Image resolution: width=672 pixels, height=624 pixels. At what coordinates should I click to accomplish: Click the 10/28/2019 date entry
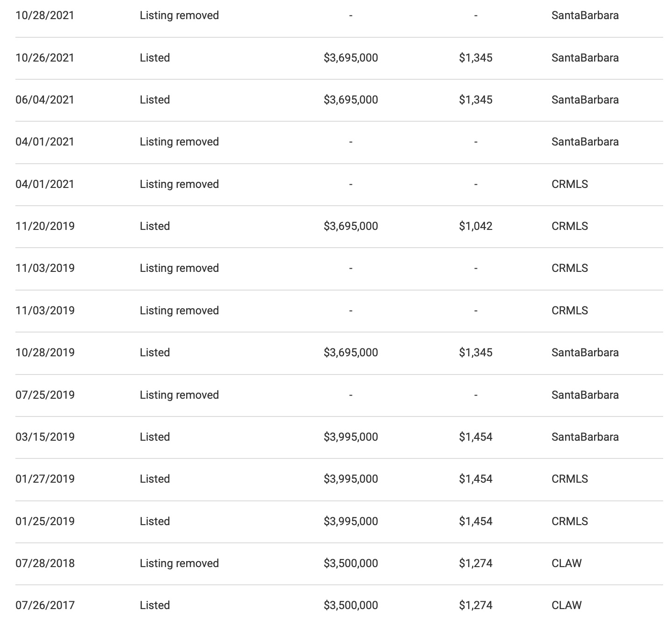point(45,353)
